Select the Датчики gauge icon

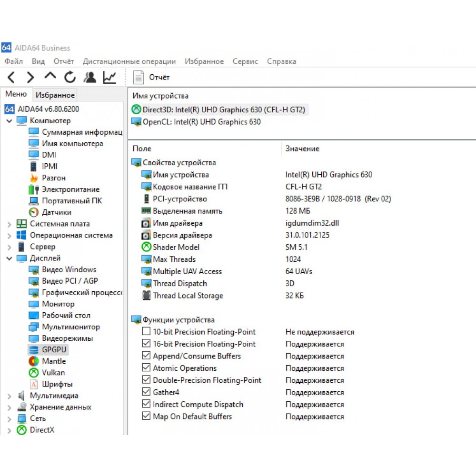[x=34, y=212]
